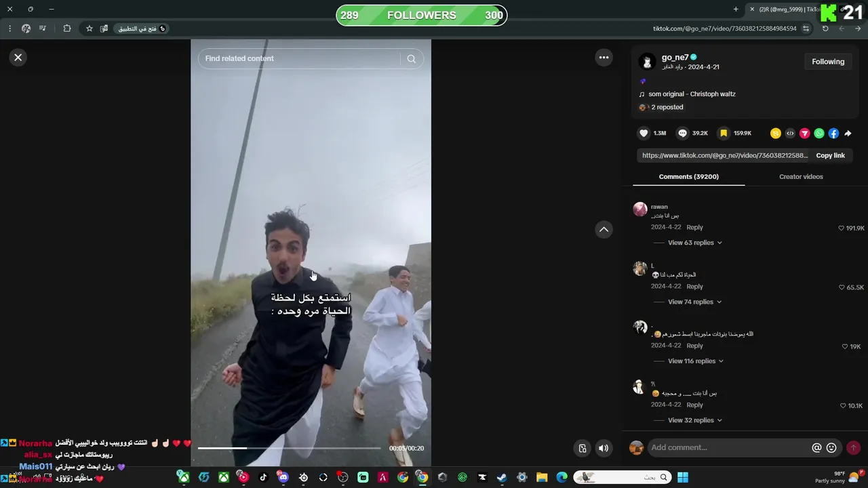Click the 'فتح في التطبيق' open-in-app chip
868x488 pixels.
click(142, 28)
